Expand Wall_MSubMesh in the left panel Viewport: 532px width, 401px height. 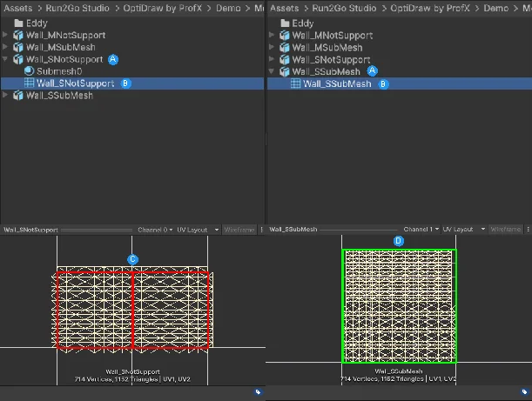tap(4, 47)
